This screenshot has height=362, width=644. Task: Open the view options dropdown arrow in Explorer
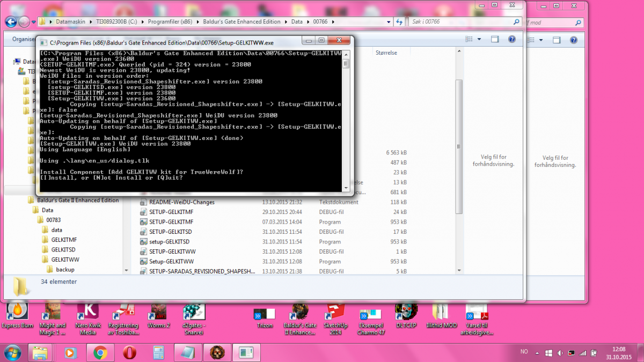479,40
